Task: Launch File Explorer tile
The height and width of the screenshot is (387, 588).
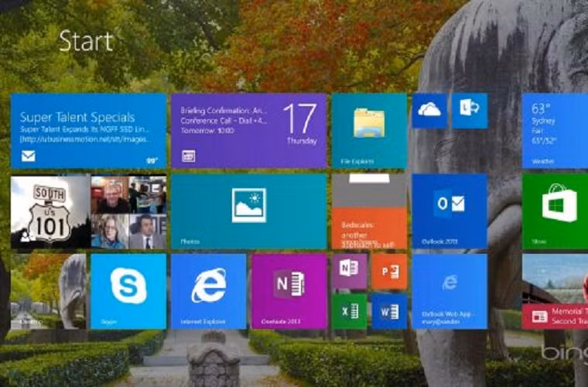Action: [369, 131]
